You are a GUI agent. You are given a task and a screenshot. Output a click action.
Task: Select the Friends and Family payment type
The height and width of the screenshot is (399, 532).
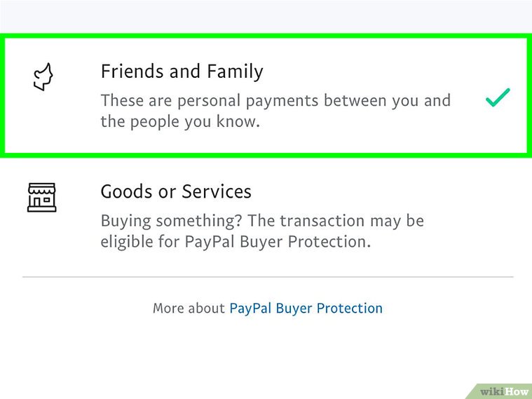(x=182, y=72)
